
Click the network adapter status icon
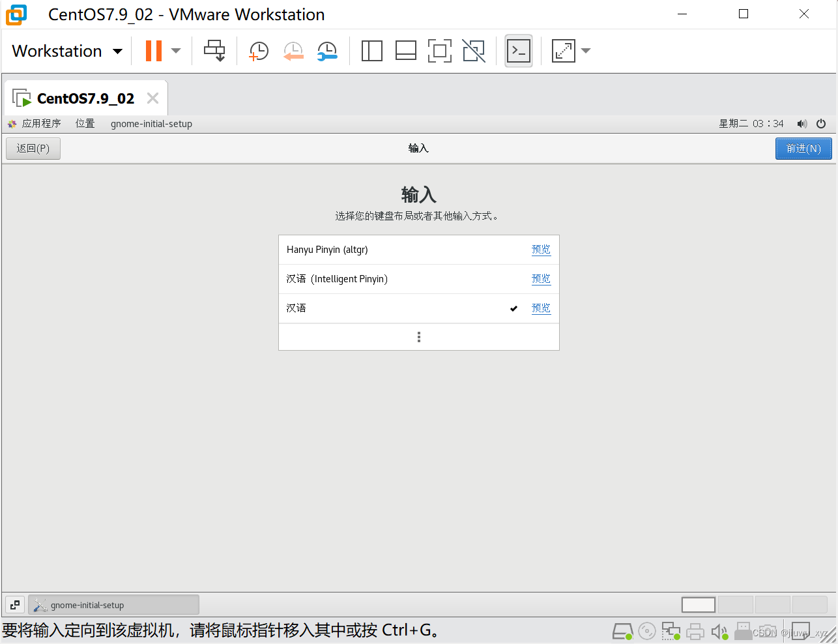(671, 631)
